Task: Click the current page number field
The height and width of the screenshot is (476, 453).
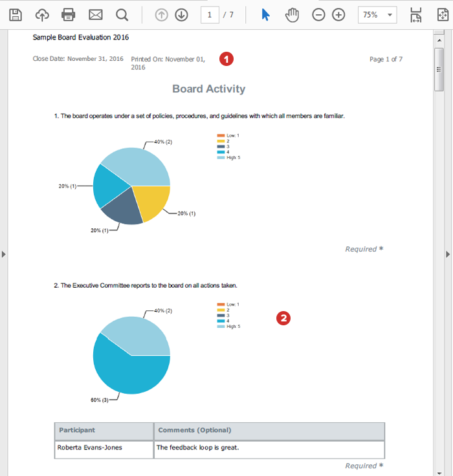Action: point(210,14)
